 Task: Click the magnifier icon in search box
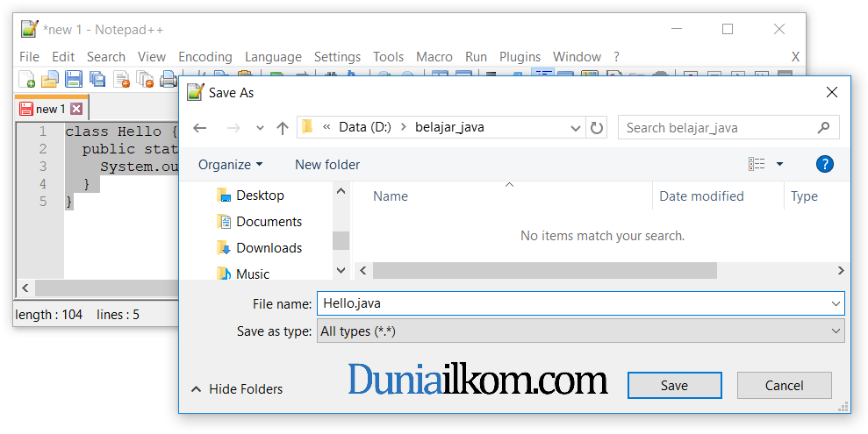824,128
